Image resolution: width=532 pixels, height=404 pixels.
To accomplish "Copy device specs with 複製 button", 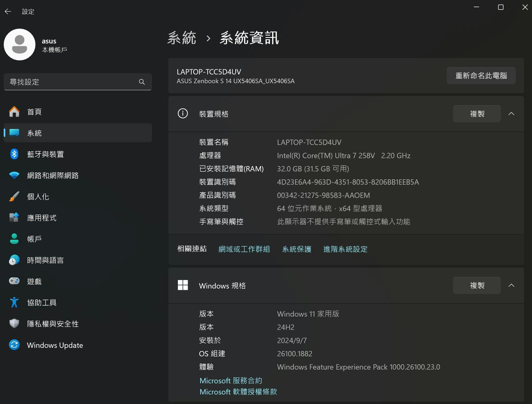I will click(x=477, y=114).
